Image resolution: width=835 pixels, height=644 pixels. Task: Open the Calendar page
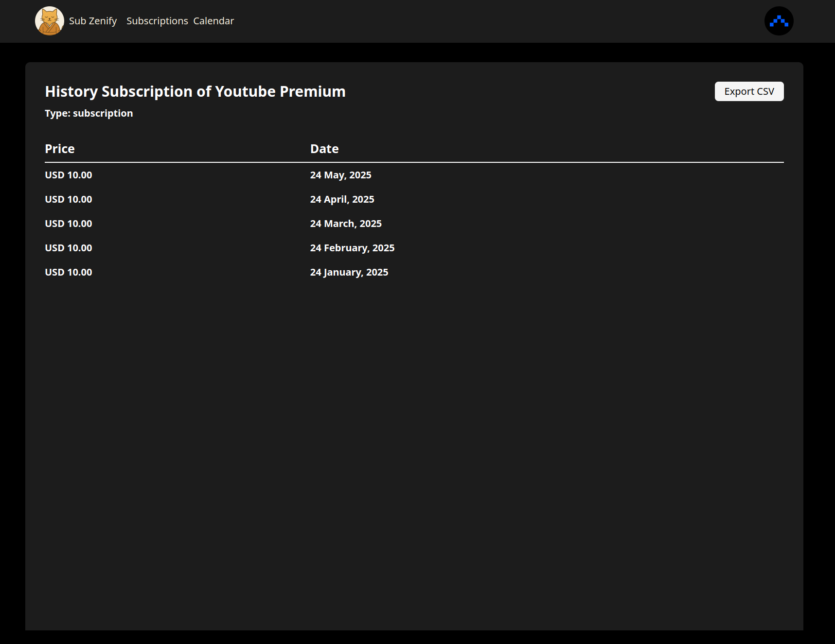pyautogui.click(x=213, y=21)
